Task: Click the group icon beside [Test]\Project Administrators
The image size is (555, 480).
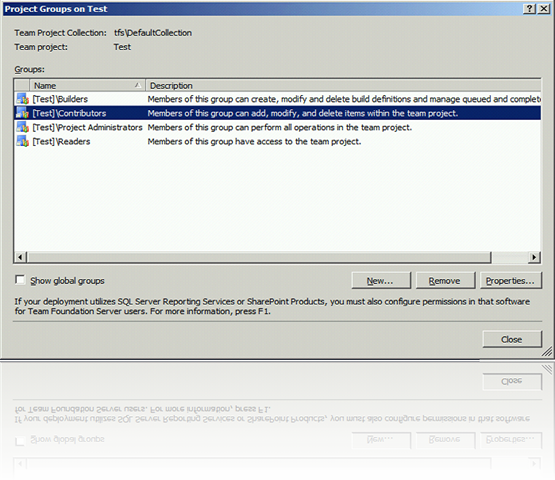Action: (22, 127)
